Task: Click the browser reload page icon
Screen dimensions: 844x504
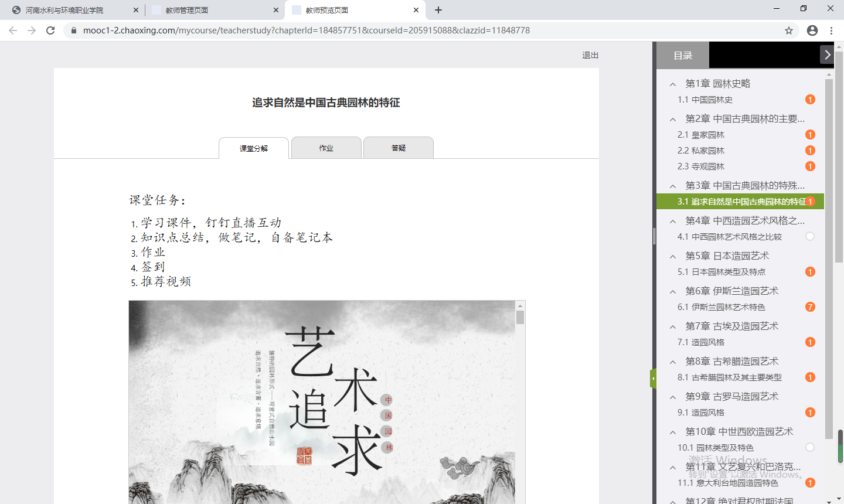Action: [x=50, y=30]
